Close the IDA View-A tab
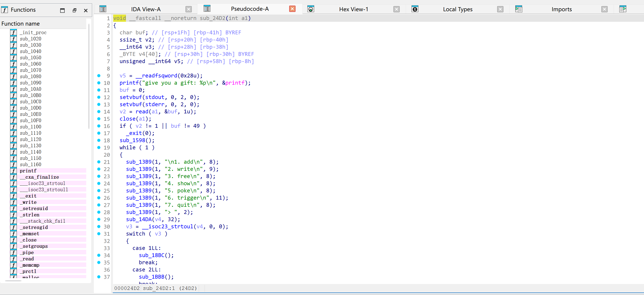Screen dimensions: 644x295 click(188, 9)
